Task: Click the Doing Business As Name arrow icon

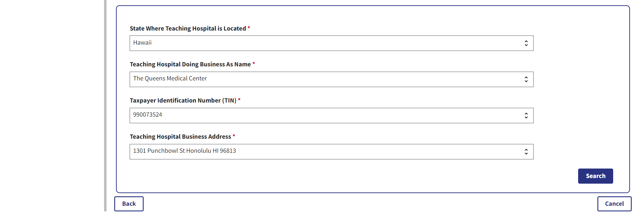Action: pos(526,79)
